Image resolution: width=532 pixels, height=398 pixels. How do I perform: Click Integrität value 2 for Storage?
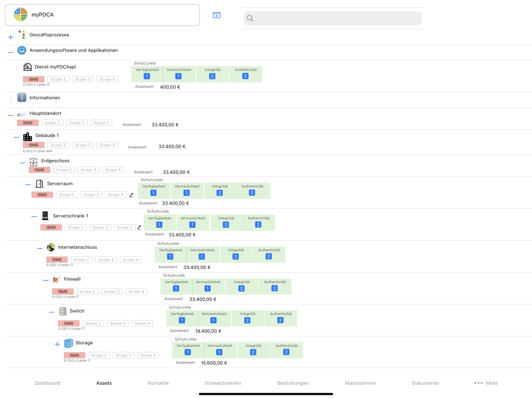point(253,352)
